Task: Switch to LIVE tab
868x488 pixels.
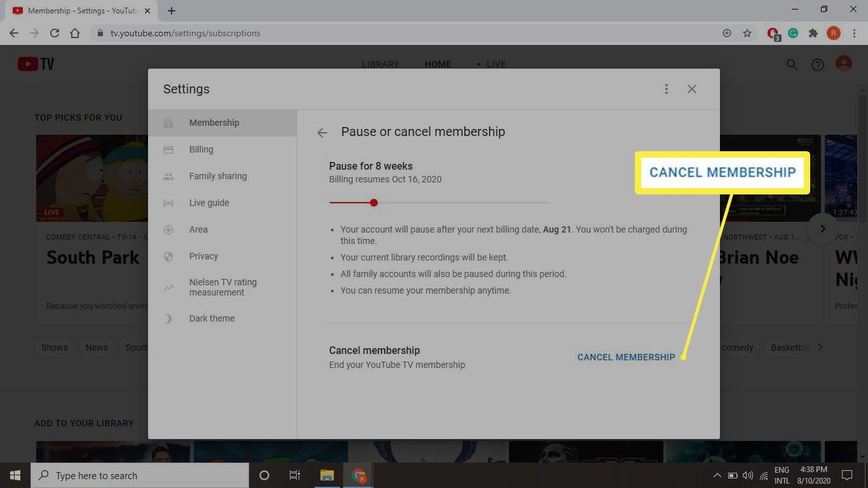Action: click(x=496, y=64)
